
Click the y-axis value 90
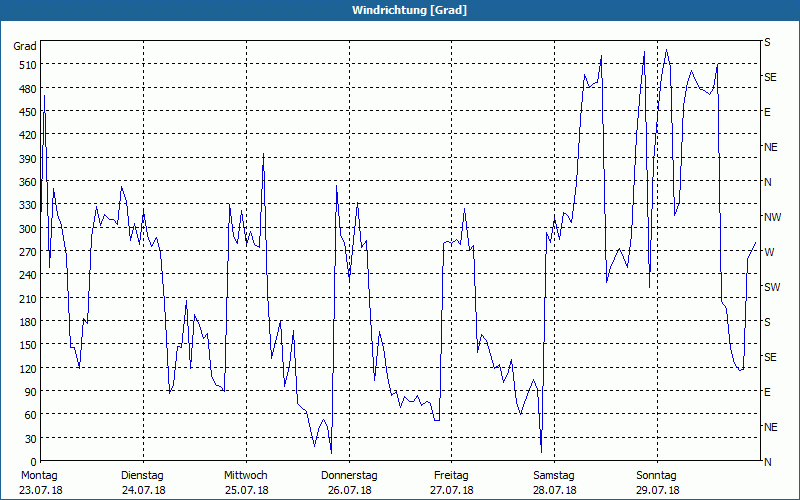(x=31, y=392)
